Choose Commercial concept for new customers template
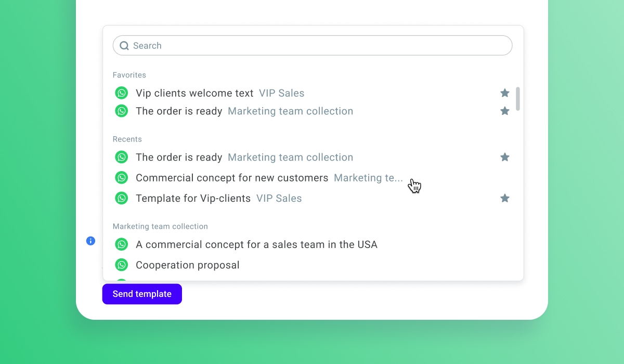The width and height of the screenshot is (624, 364). click(x=232, y=178)
